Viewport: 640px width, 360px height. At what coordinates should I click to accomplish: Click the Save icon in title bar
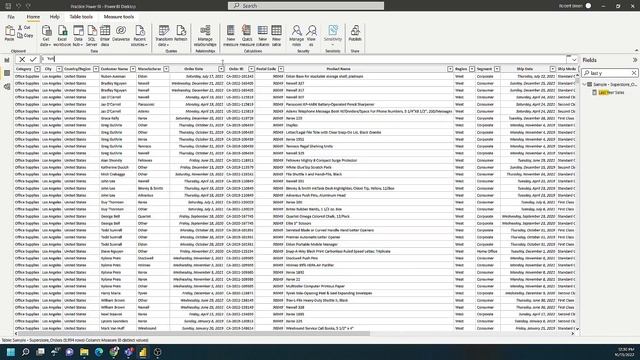pos(8,6)
